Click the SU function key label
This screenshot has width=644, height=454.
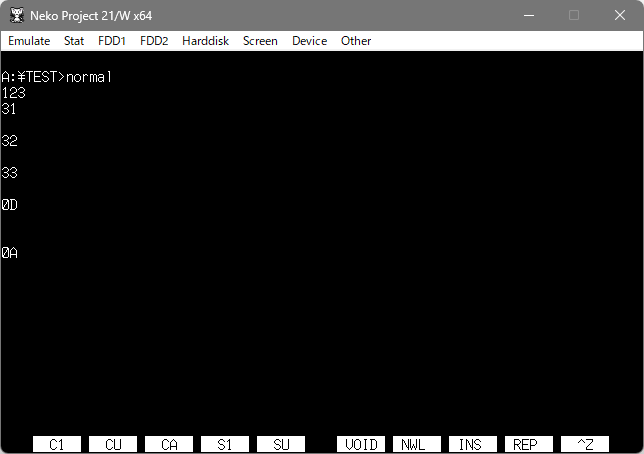[x=281, y=444]
